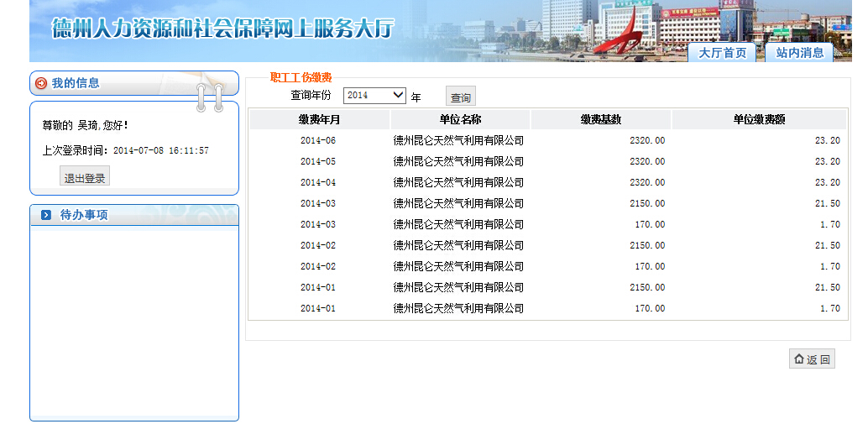Click the red icon beside 我的信息
The width and height of the screenshot is (868, 445).
[x=41, y=83]
